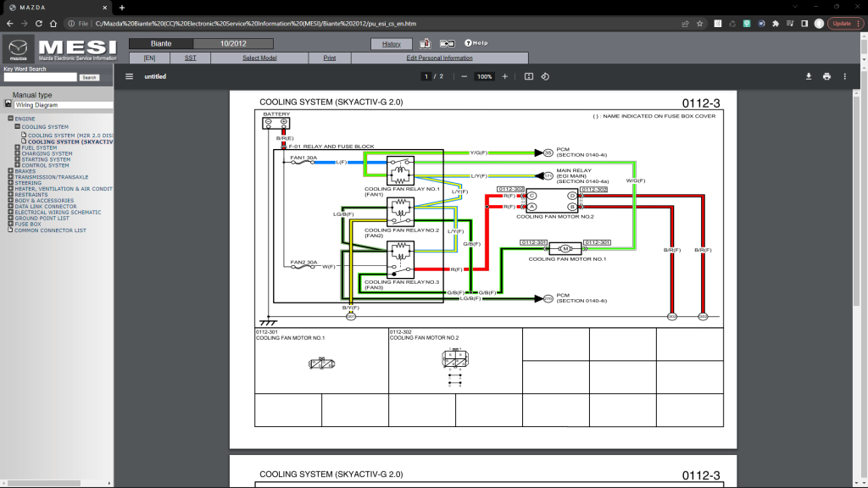Viewport: 868px width, 488px height.
Task: Expand the BRAKES tree node
Action: pyautogui.click(x=11, y=171)
